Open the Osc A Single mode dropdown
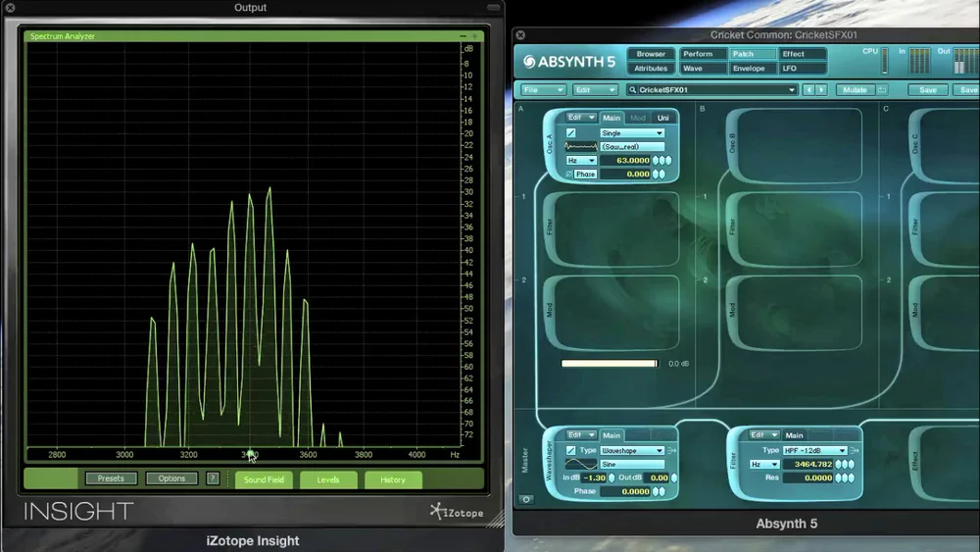This screenshot has height=552, width=980. click(632, 133)
